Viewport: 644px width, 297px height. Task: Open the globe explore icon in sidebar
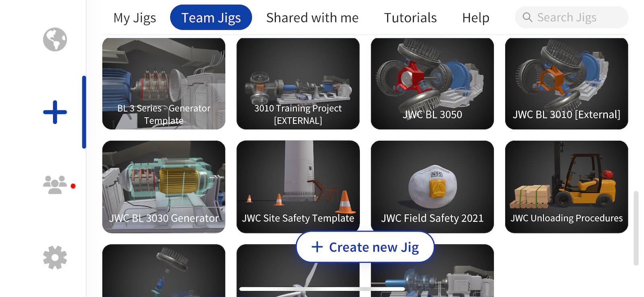pyautogui.click(x=55, y=39)
